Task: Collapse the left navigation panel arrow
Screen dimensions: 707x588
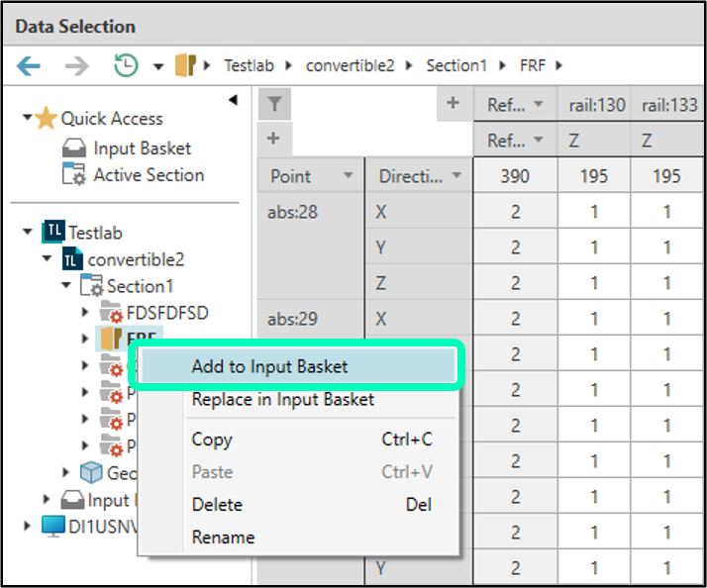Action: pyautogui.click(x=233, y=100)
